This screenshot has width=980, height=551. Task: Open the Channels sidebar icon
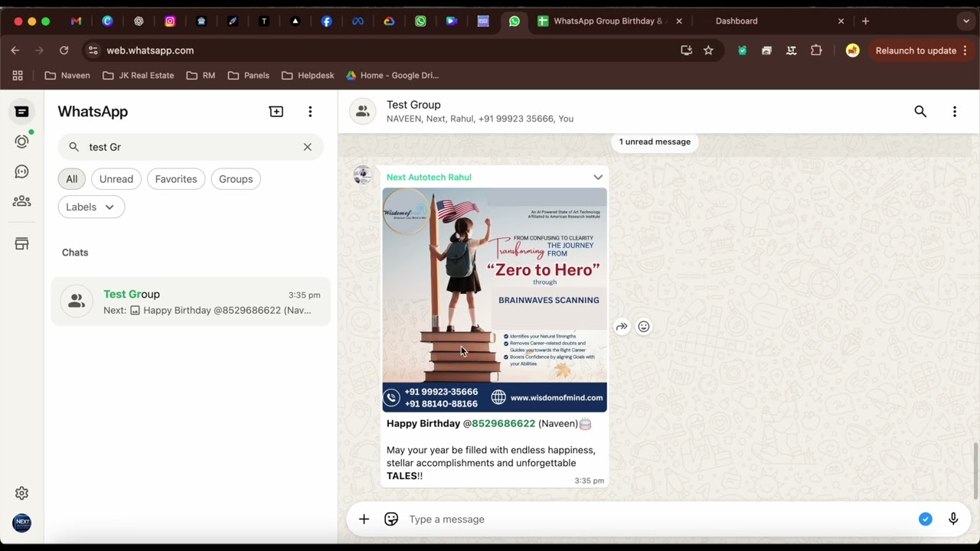(x=21, y=171)
